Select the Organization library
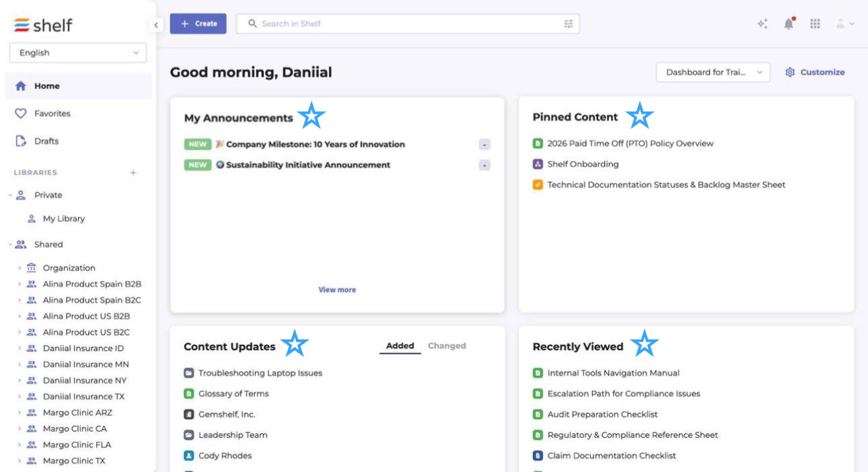 coord(69,268)
